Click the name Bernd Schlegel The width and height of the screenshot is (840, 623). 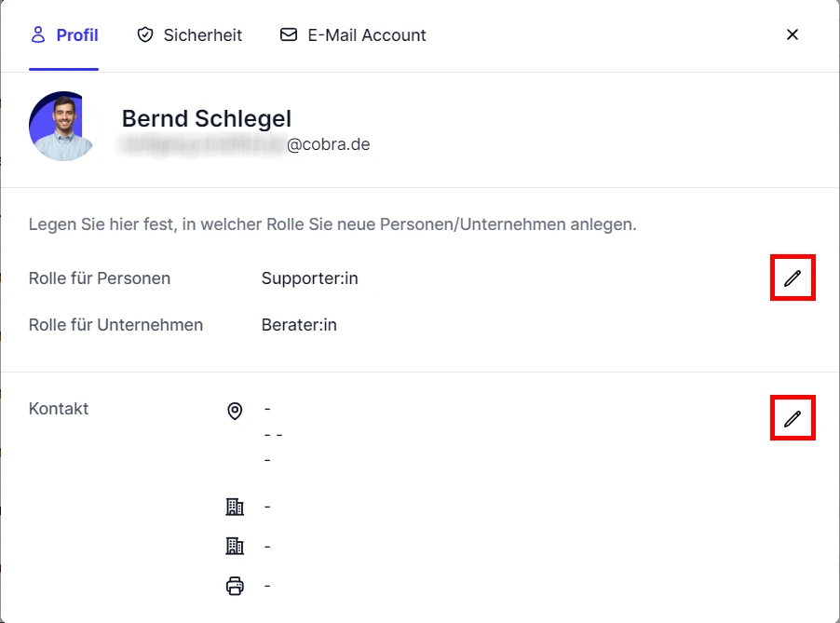[206, 118]
